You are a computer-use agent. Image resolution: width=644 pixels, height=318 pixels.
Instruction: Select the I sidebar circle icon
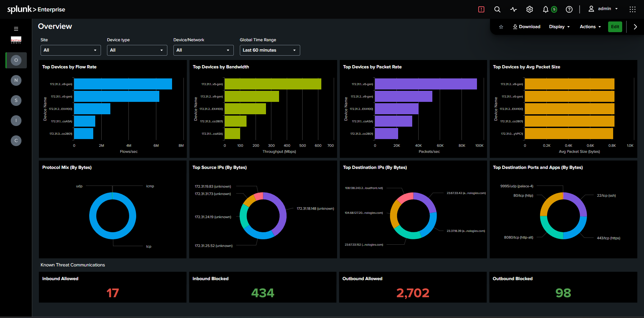pos(16,121)
